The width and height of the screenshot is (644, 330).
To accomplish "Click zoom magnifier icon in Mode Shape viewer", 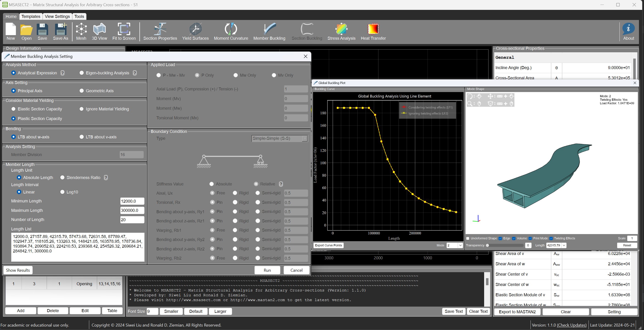I will (x=470, y=103).
